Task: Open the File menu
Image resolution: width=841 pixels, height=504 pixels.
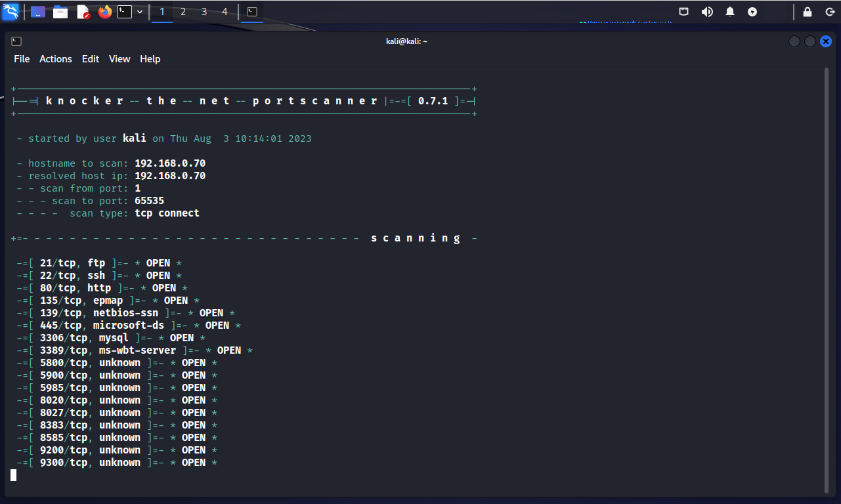Action: [x=22, y=59]
